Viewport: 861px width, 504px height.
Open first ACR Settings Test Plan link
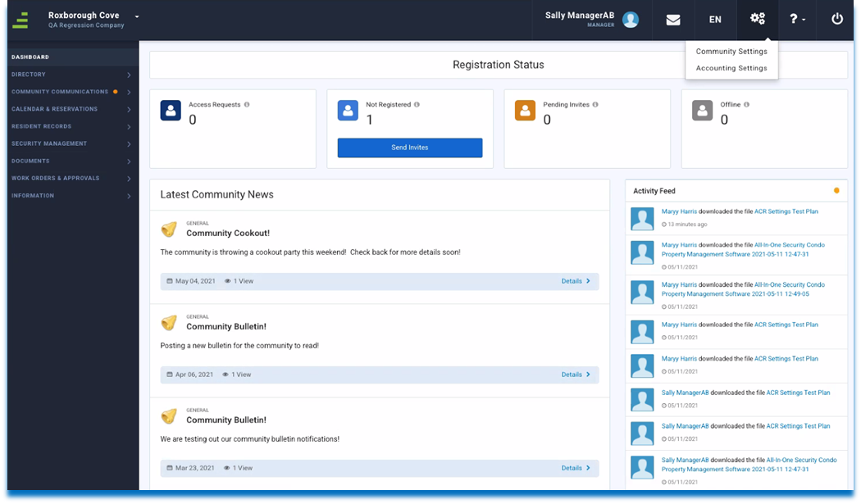(x=786, y=211)
